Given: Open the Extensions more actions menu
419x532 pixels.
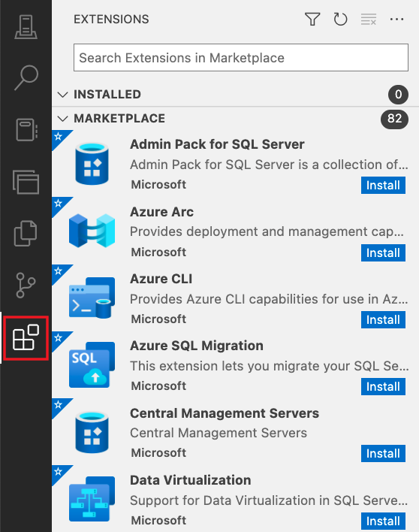Looking at the screenshot, I should [x=396, y=20].
